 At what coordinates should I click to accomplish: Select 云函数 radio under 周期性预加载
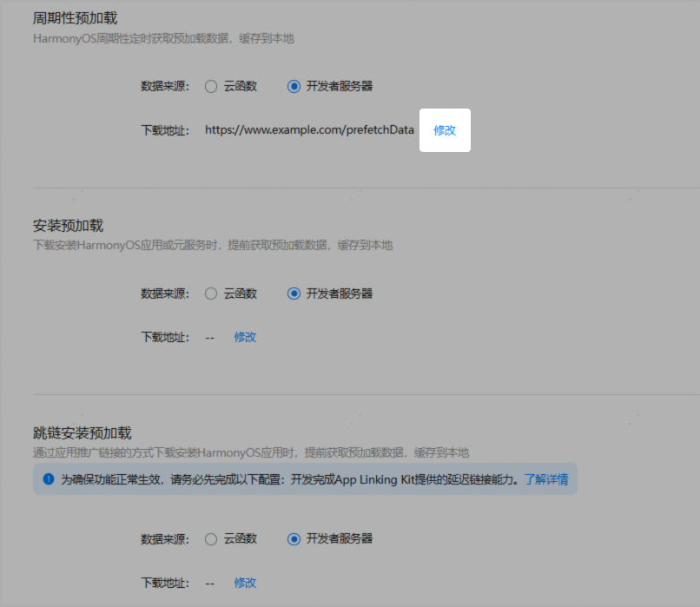point(211,86)
